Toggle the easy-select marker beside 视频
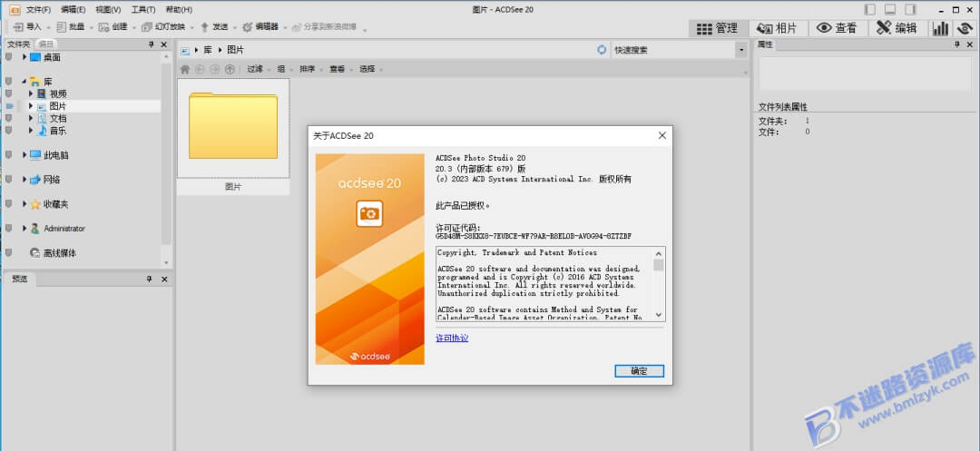Viewport: 980px width, 451px height. click(8, 93)
